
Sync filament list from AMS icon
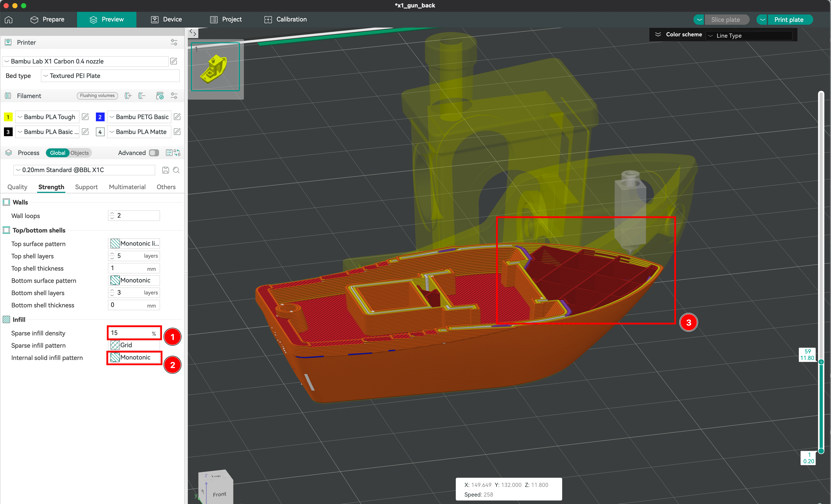pos(160,96)
